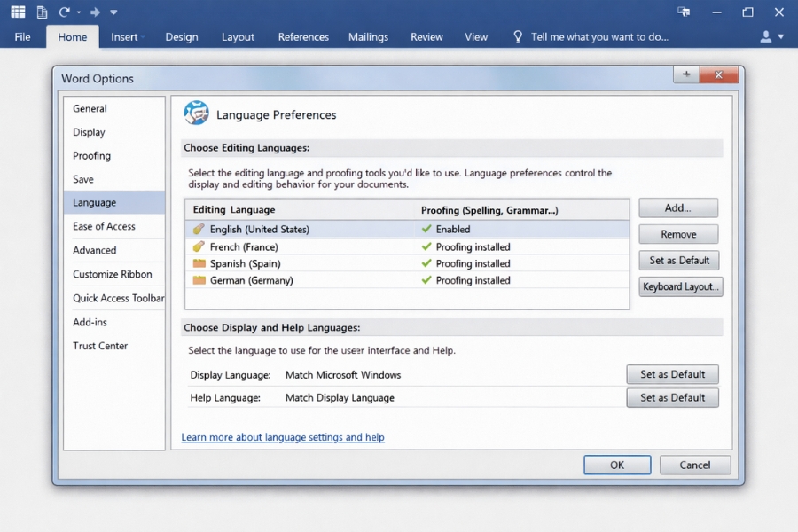
Task: Open the References ribbon tab
Action: (303, 37)
